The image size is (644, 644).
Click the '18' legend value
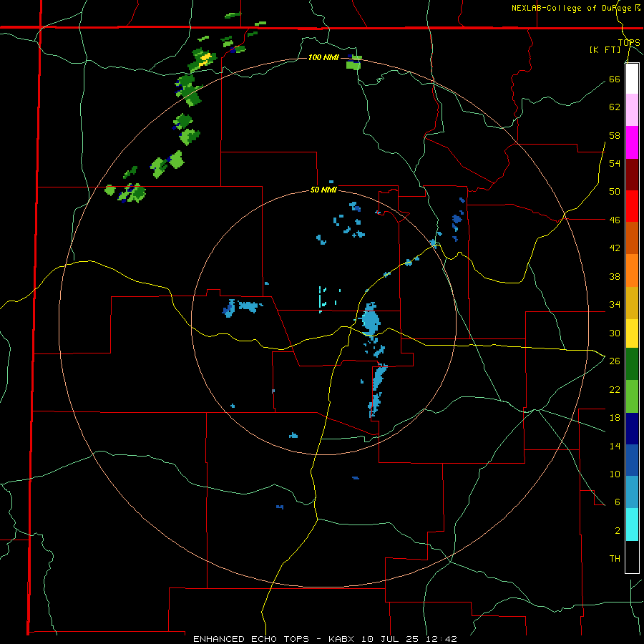tap(615, 418)
